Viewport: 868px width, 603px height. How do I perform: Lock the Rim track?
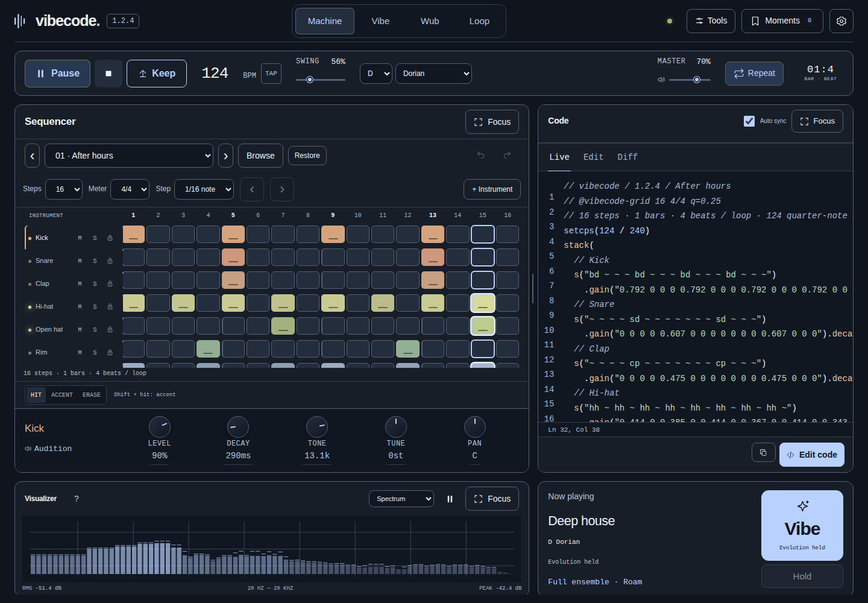tap(110, 353)
